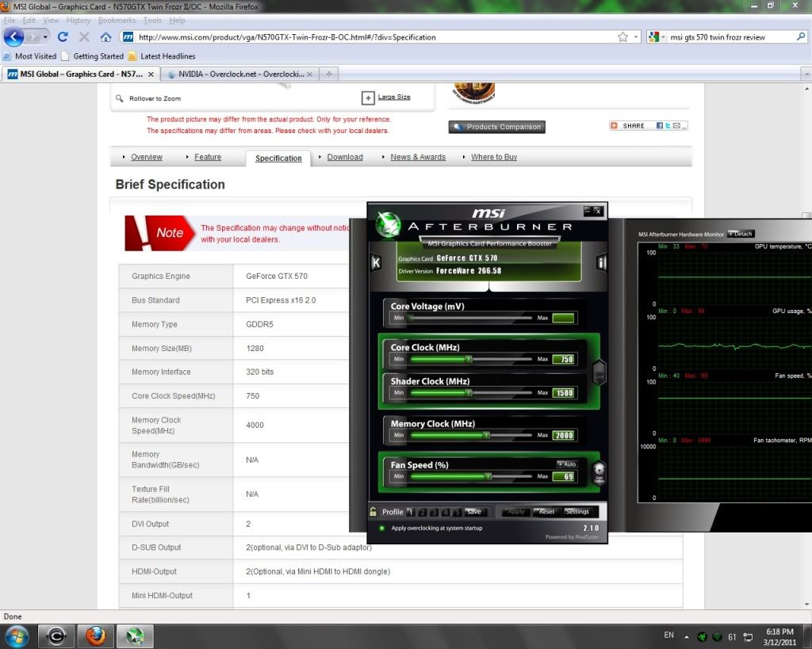812x649 pixels.
Task: Close the NVIDIA Overclock.net tab
Action: tap(310, 74)
